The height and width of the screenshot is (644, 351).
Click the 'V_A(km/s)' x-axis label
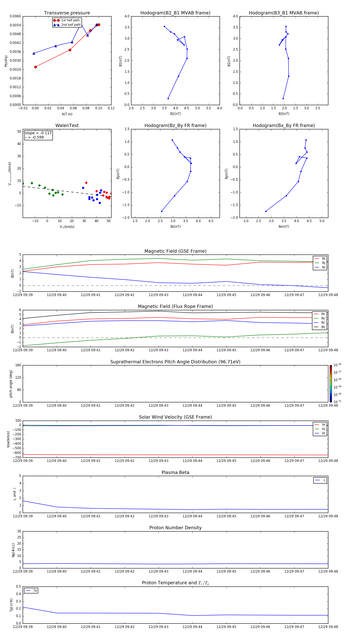tap(67, 227)
